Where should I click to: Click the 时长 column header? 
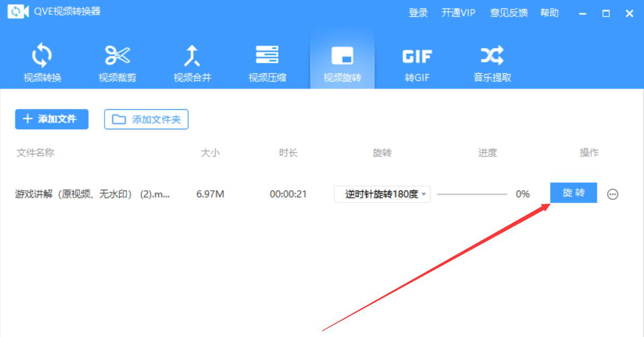(x=288, y=153)
